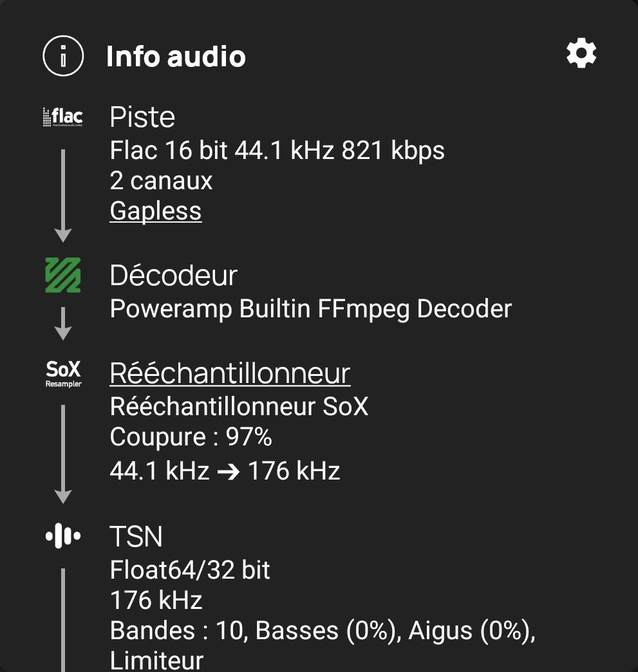Select the Info audio title

(x=176, y=56)
